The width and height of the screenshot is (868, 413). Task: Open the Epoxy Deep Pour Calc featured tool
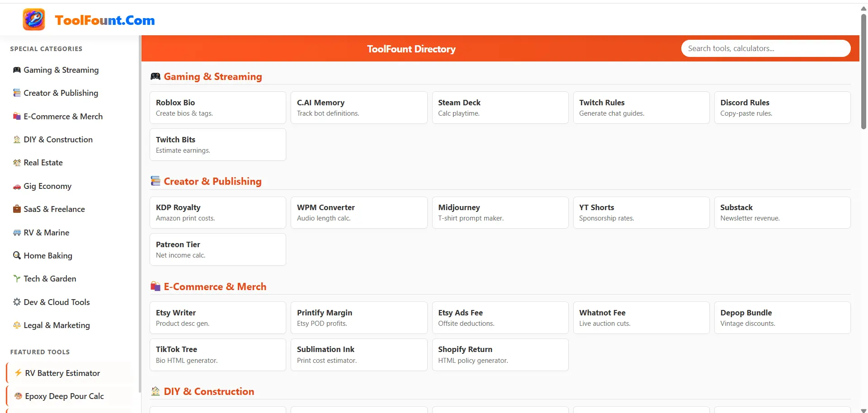point(70,396)
